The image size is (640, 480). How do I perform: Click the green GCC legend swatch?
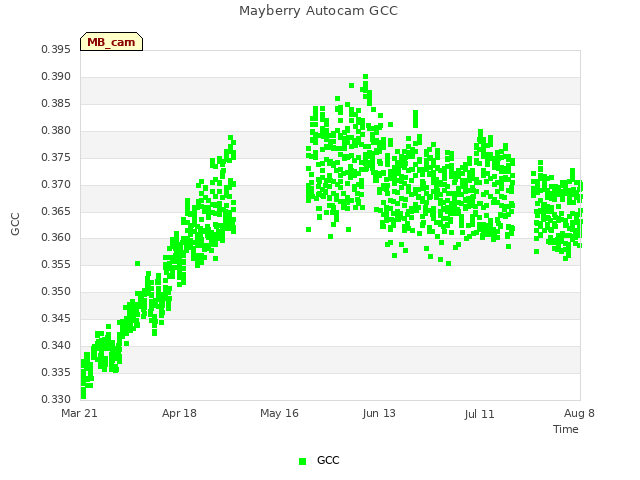pos(302,461)
